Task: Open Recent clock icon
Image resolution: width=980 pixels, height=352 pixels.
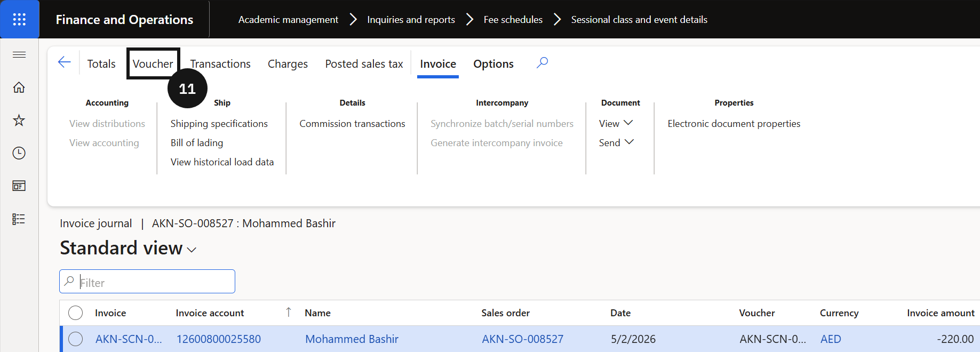Action: (x=19, y=153)
